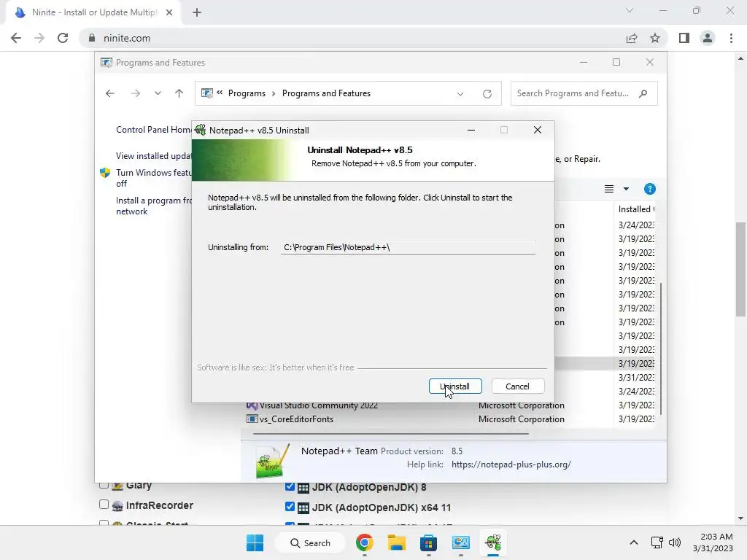Uncheck JDK (AdoptOpenJDK) x64 11 checkbox
Image resolution: width=747 pixels, height=560 pixels.
point(290,507)
